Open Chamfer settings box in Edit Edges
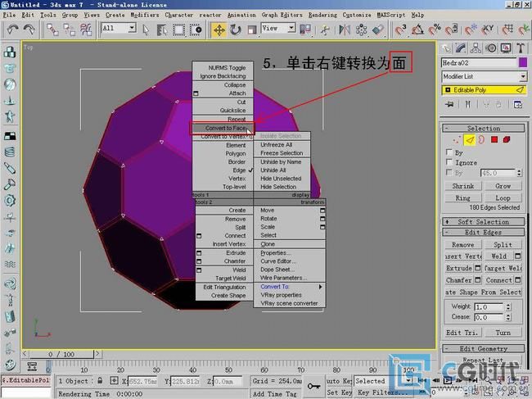This screenshot has height=399, width=532. [x=478, y=280]
